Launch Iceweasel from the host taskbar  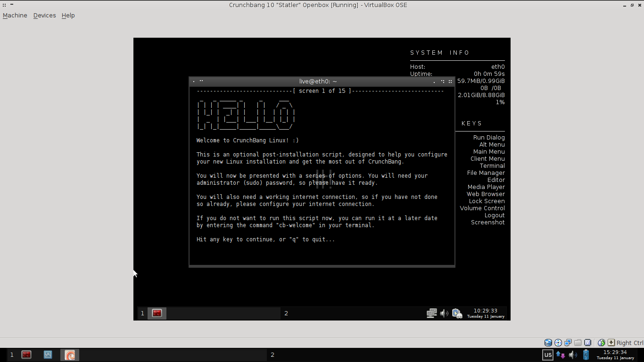click(x=69, y=354)
